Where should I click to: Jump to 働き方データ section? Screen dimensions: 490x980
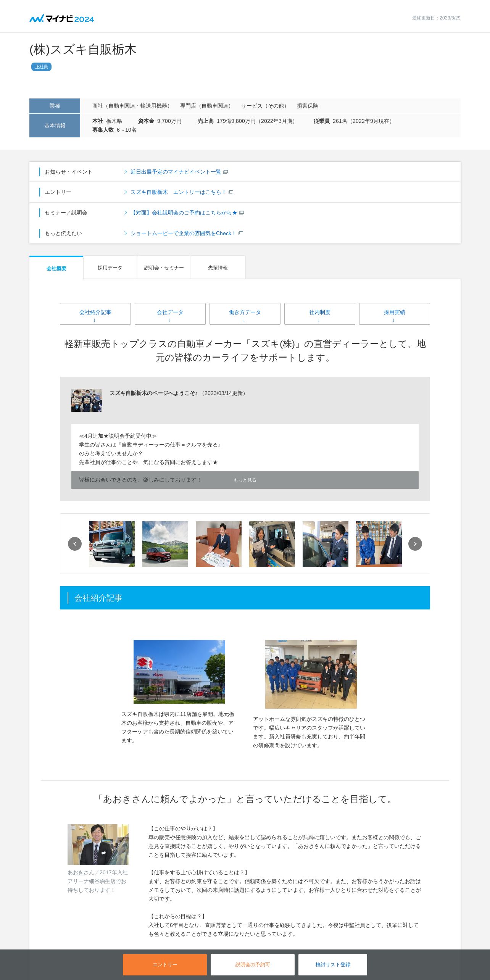coord(245,314)
